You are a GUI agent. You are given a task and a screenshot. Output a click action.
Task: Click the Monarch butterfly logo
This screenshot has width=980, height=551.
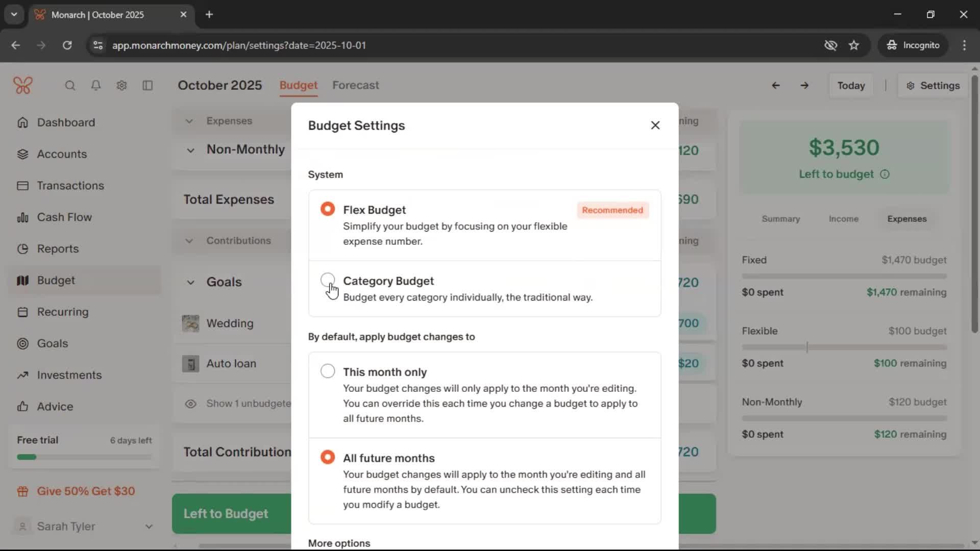click(23, 85)
